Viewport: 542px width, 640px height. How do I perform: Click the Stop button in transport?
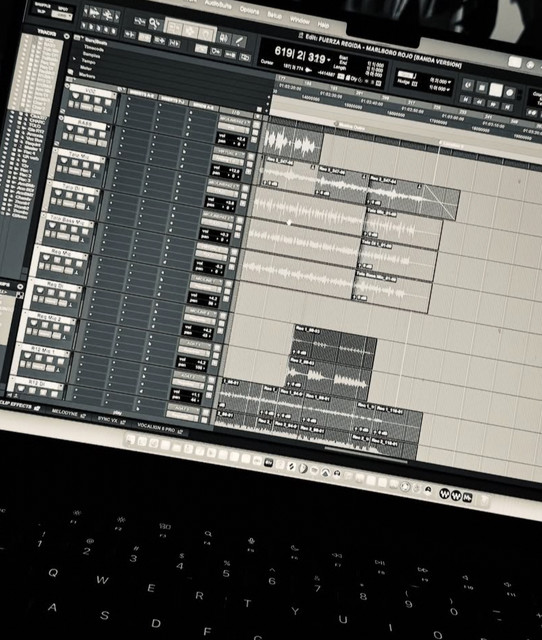[x=481, y=87]
